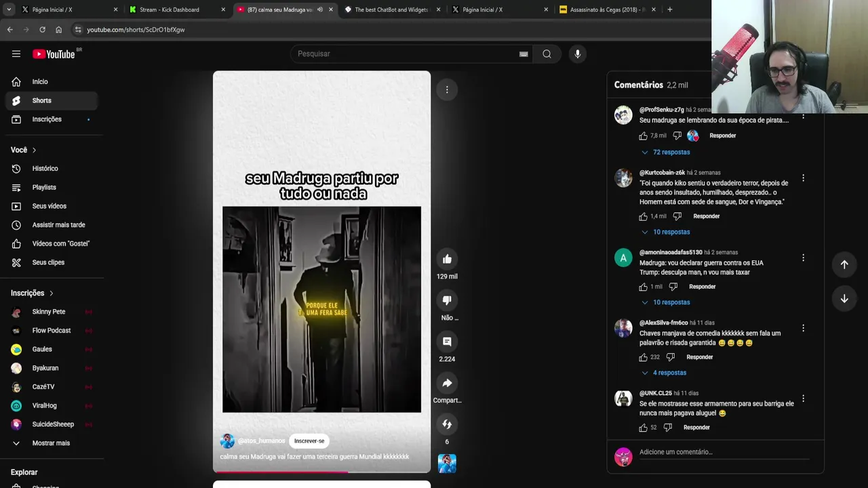Open options menu for @UNK.CL25 comment
This screenshot has height=488, width=868.
(804, 399)
